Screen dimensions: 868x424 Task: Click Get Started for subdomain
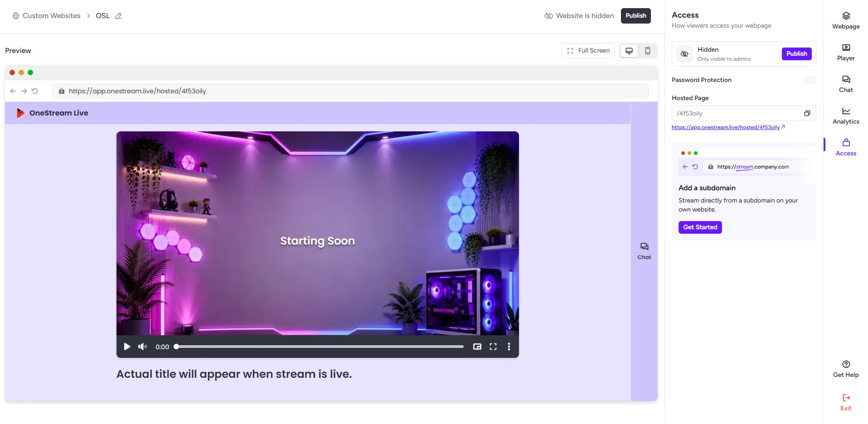pos(700,227)
